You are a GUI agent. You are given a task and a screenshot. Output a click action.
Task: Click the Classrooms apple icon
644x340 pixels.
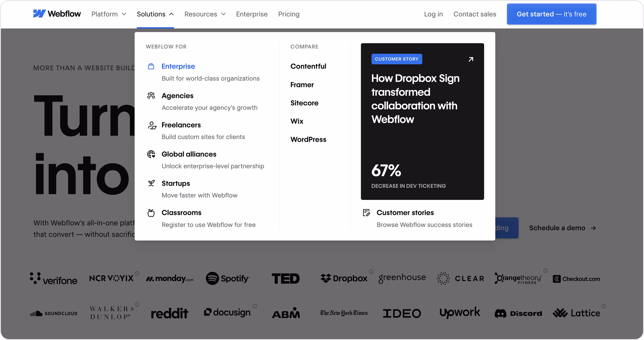tap(151, 213)
